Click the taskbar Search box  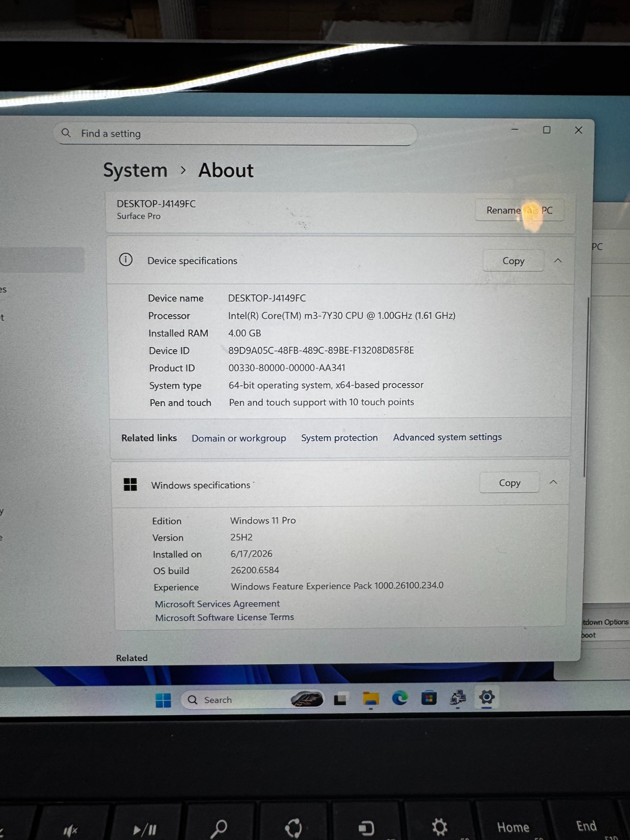coord(253,700)
